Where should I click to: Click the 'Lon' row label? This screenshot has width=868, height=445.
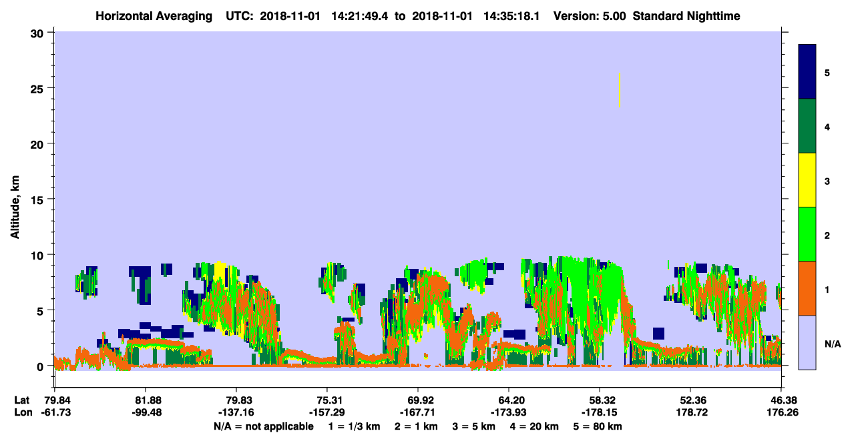pos(23,412)
